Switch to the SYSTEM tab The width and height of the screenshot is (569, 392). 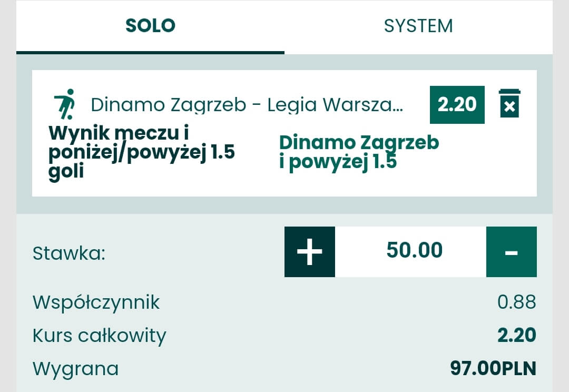(418, 26)
